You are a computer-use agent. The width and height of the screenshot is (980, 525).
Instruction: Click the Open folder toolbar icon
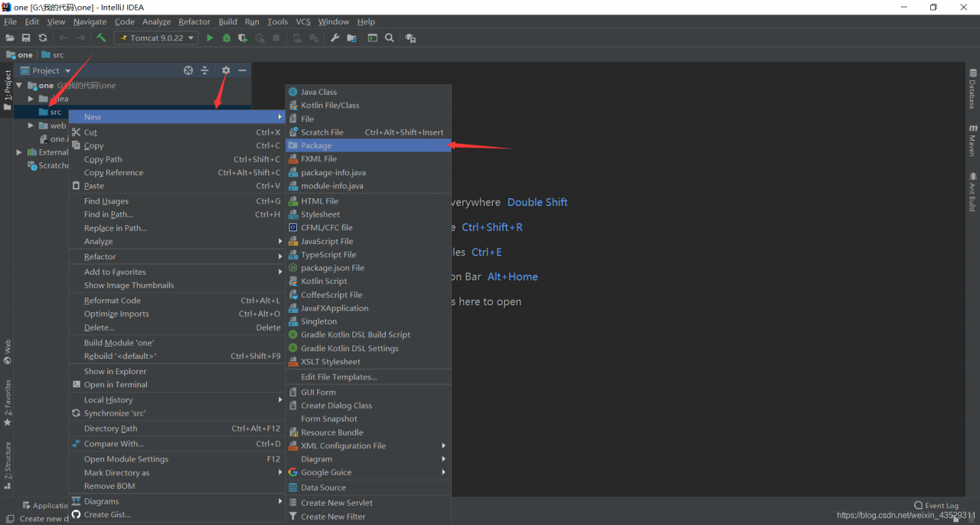click(x=10, y=37)
